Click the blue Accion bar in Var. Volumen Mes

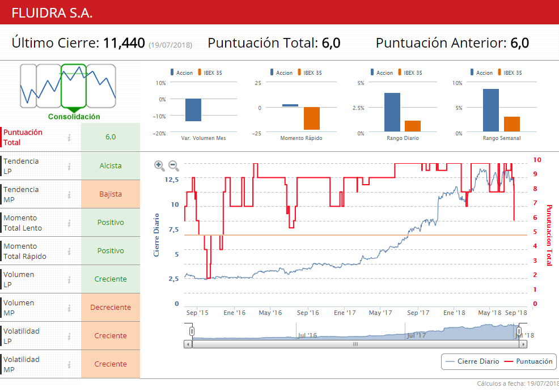(x=193, y=110)
